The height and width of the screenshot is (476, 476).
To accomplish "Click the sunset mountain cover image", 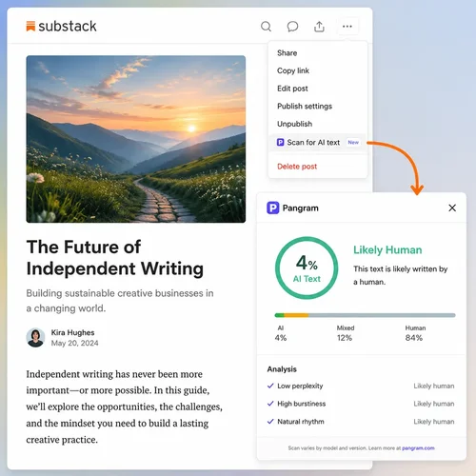I will coord(136,139).
